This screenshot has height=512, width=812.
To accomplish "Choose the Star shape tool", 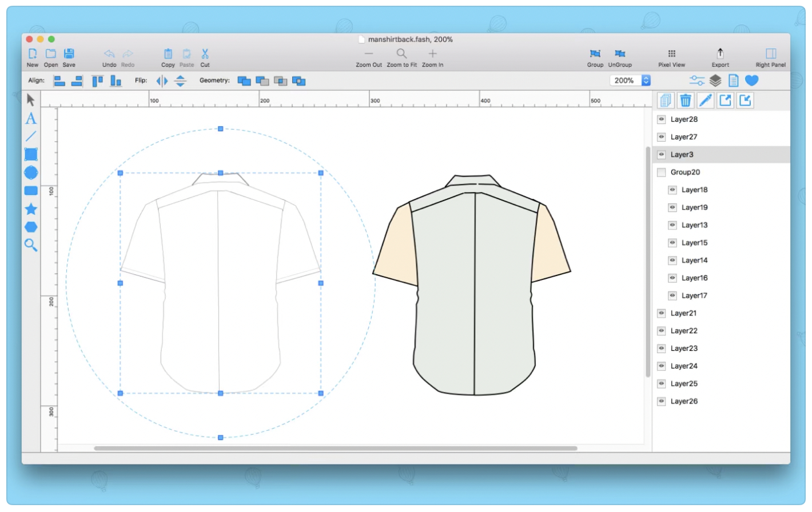I will click(31, 209).
